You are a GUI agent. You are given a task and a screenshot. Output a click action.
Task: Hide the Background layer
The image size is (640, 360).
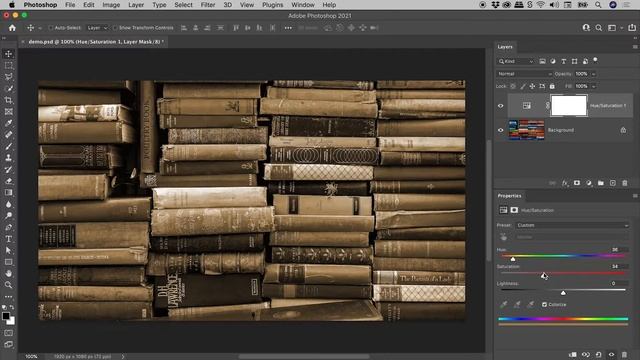tap(500, 130)
